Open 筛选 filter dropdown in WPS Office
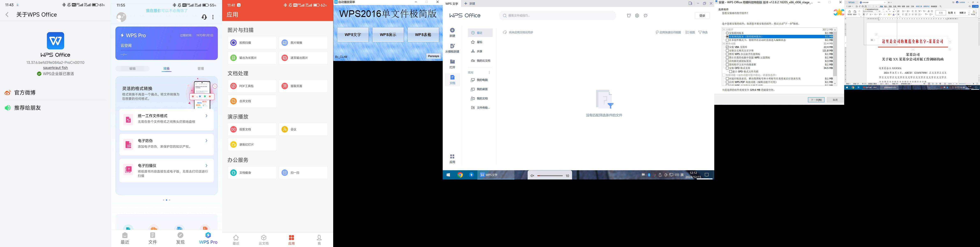This screenshot has height=247, width=980. coord(703,32)
